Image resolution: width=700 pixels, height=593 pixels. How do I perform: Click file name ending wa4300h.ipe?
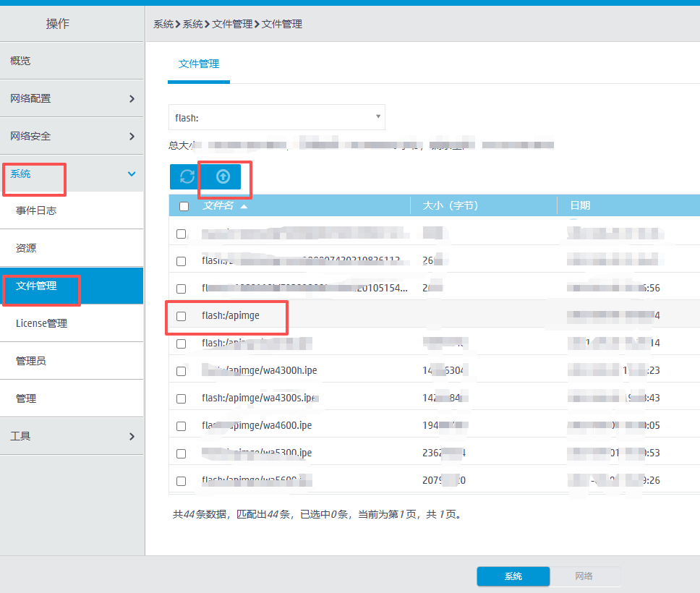(260, 370)
